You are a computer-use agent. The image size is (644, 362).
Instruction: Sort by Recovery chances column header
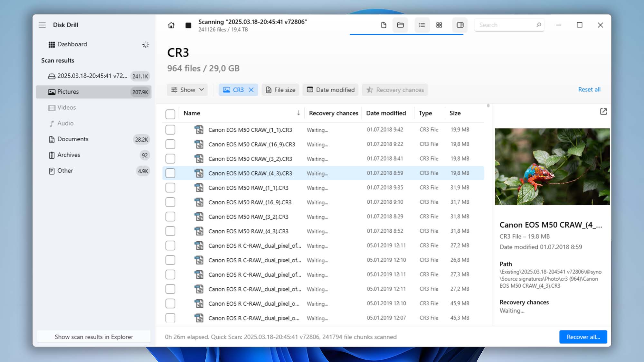[333, 113]
